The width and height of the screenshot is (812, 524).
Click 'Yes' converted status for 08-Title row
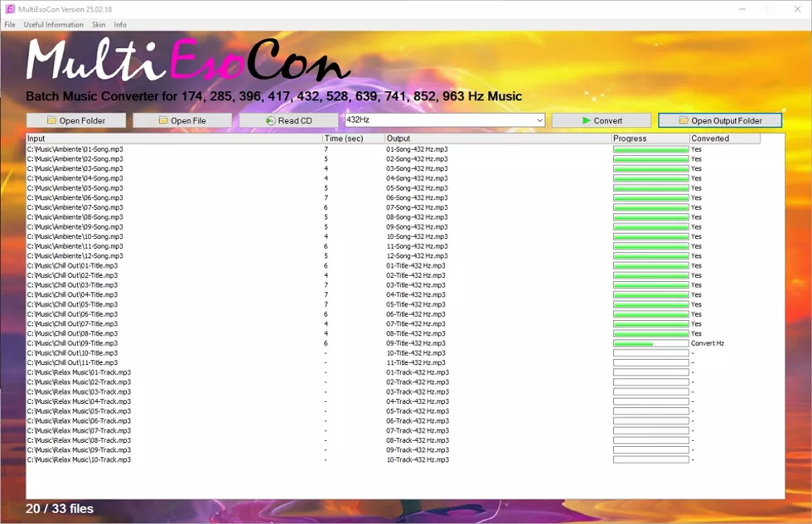[x=696, y=333]
